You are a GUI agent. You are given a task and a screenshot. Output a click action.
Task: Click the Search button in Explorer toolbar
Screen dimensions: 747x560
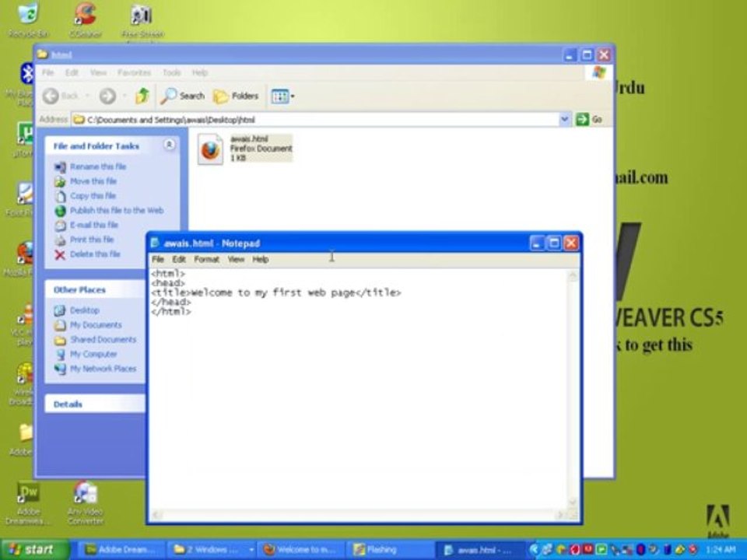click(x=182, y=96)
